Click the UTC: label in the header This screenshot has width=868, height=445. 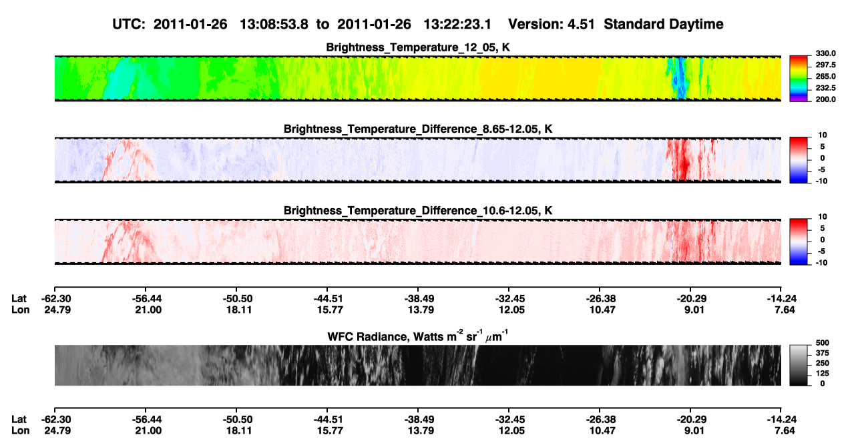coord(130,25)
